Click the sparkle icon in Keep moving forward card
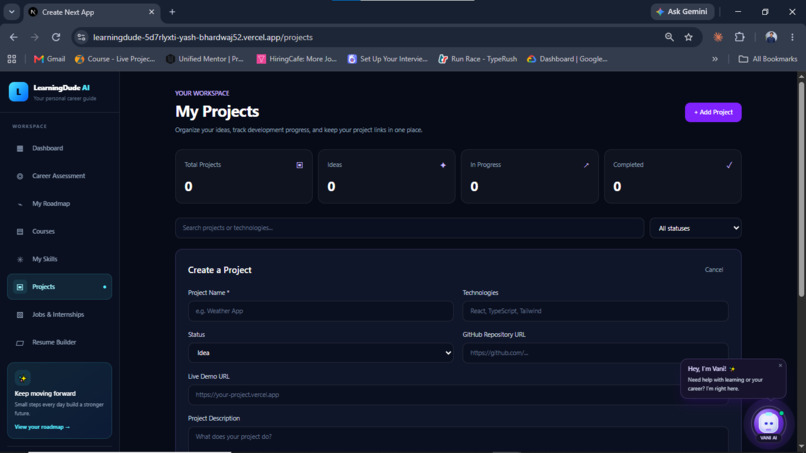Image resolution: width=806 pixels, height=453 pixels. pyautogui.click(x=23, y=378)
